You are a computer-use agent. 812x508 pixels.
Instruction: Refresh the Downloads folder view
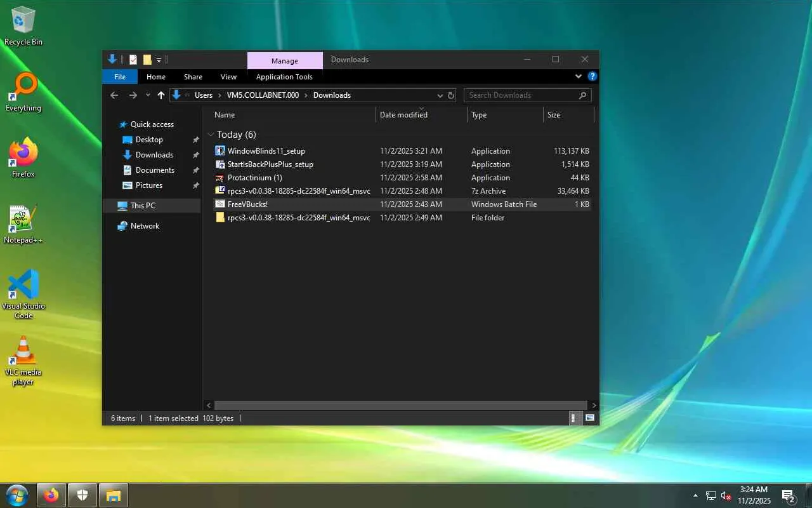point(451,95)
